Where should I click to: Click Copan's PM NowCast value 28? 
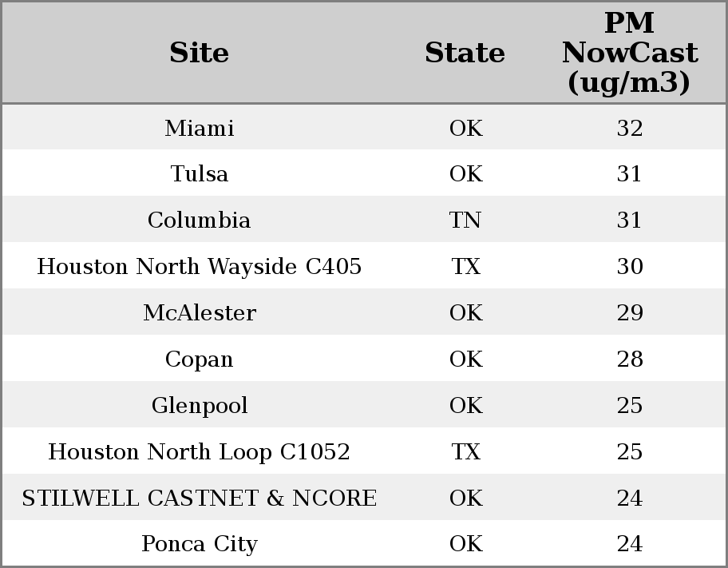pyautogui.click(x=629, y=359)
